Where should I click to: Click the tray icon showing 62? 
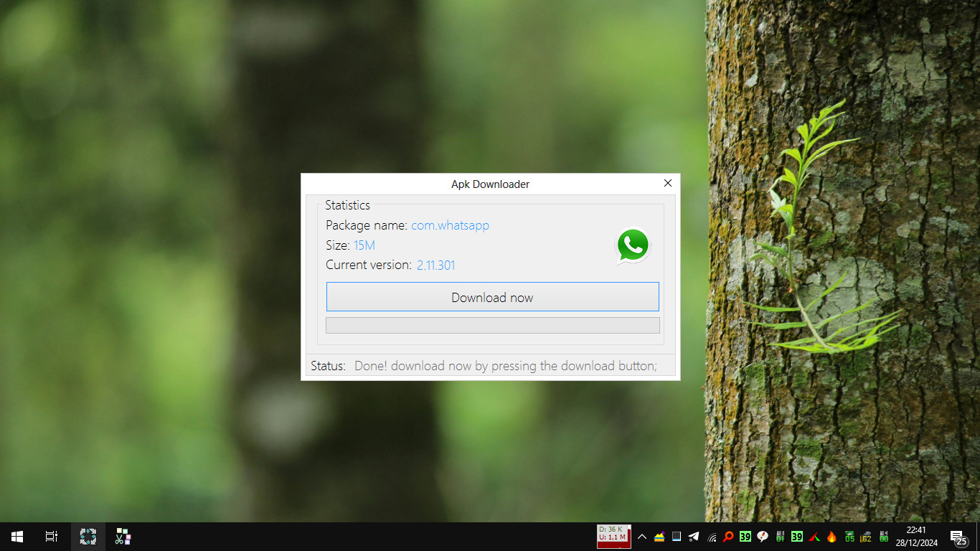coord(866,537)
